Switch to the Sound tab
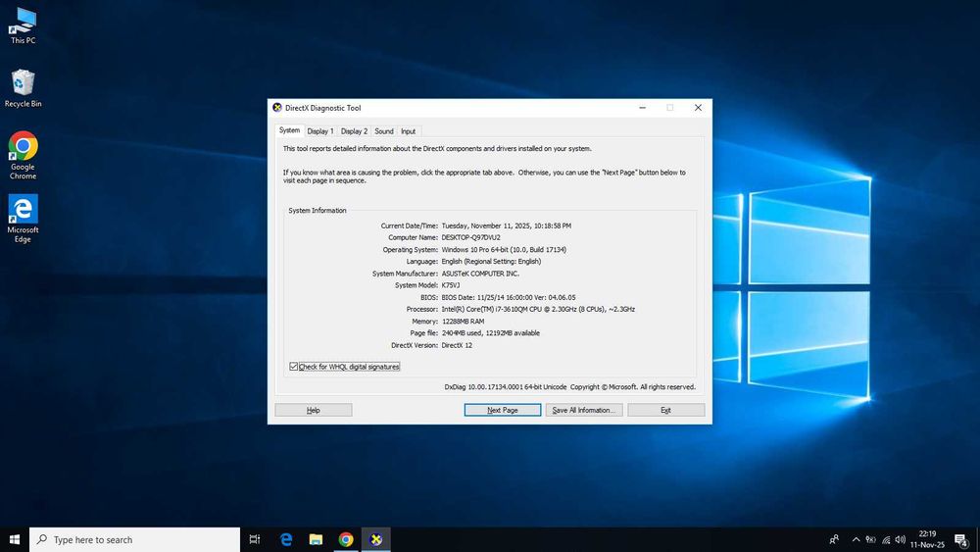980x552 pixels. pos(384,131)
